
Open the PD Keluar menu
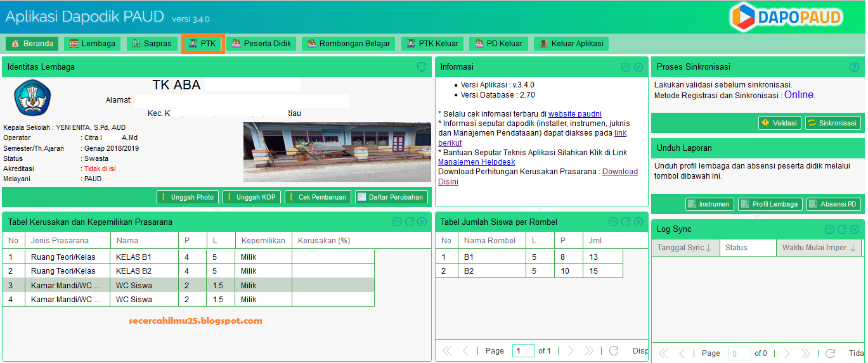[498, 44]
